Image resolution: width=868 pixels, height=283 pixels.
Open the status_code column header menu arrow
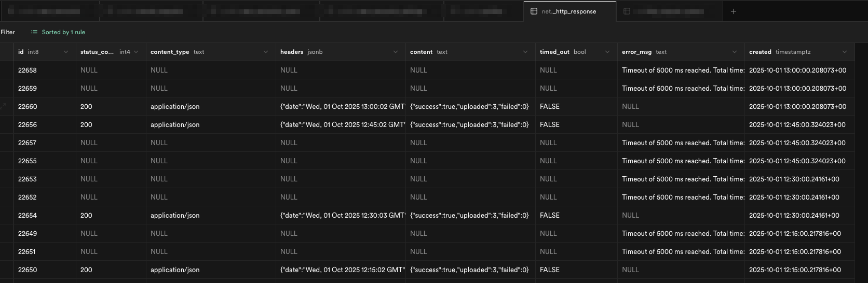tap(136, 52)
